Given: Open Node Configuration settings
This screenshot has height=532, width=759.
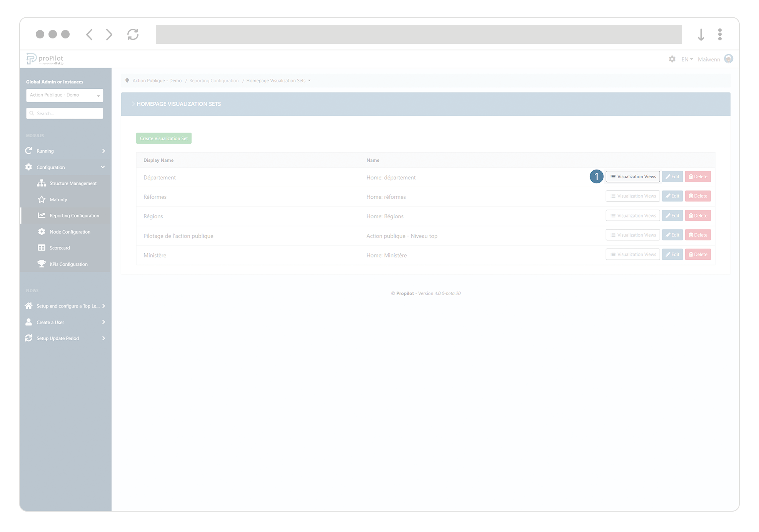Looking at the screenshot, I should click(x=70, y=232).
